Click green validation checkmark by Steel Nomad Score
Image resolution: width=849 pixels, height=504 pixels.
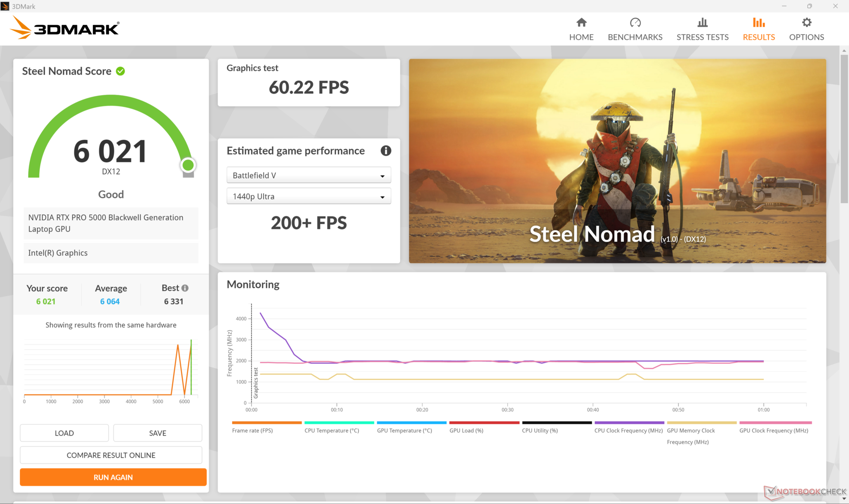(120, 71)
